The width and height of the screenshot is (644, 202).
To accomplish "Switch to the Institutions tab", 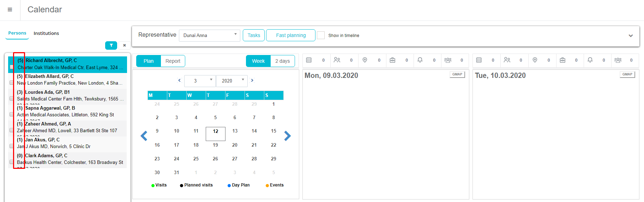I will [x=46, y=33].
